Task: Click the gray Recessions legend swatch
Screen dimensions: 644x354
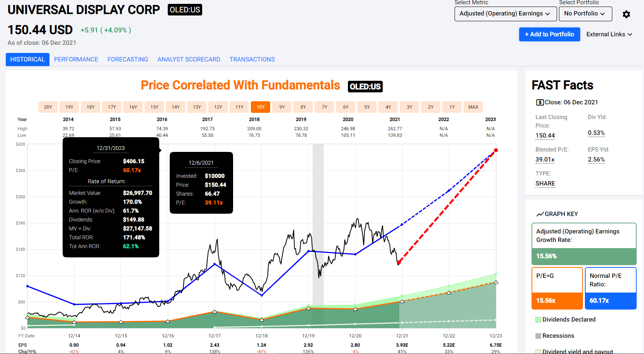Action: click(538, 335)
